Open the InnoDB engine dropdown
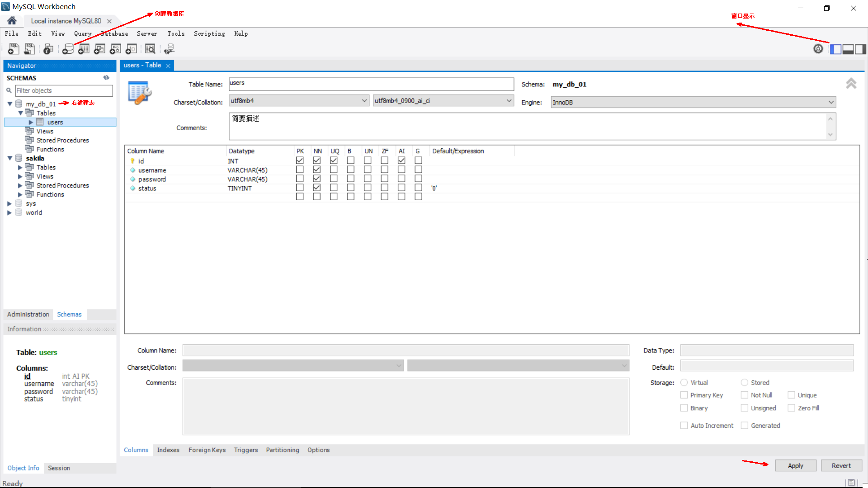The image size is (868, 488). (693, 102)
